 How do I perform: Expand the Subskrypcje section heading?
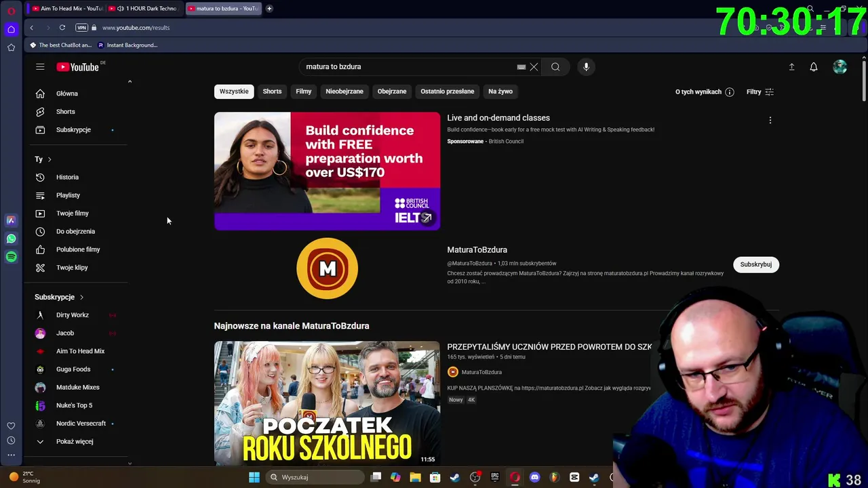(x=59, y=297)
